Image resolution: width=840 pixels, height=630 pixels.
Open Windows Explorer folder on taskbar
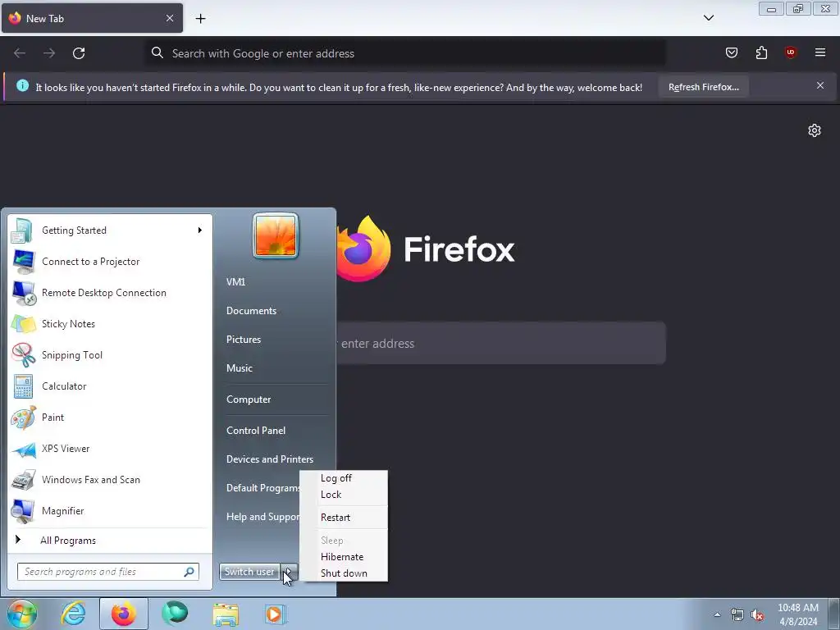pyautogui.click(x=226, y=614)
